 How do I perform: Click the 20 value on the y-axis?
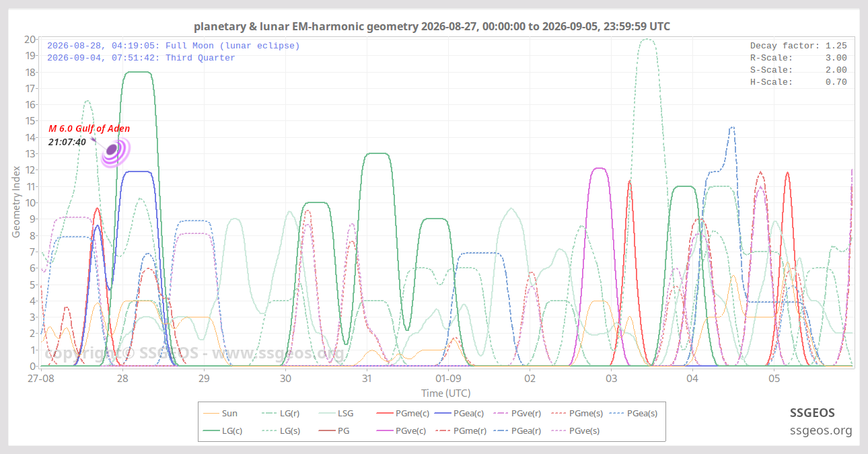click(x=30, y=39)
